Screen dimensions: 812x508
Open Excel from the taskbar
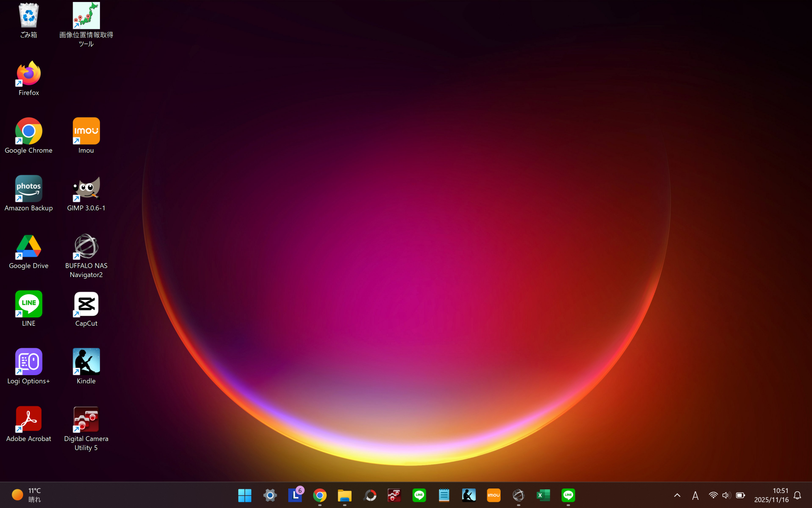[543, 495]
